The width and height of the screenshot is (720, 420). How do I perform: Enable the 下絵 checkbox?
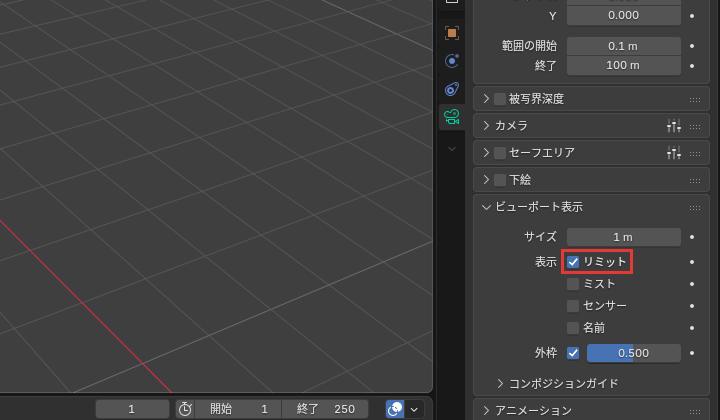[x=500, y=179]
